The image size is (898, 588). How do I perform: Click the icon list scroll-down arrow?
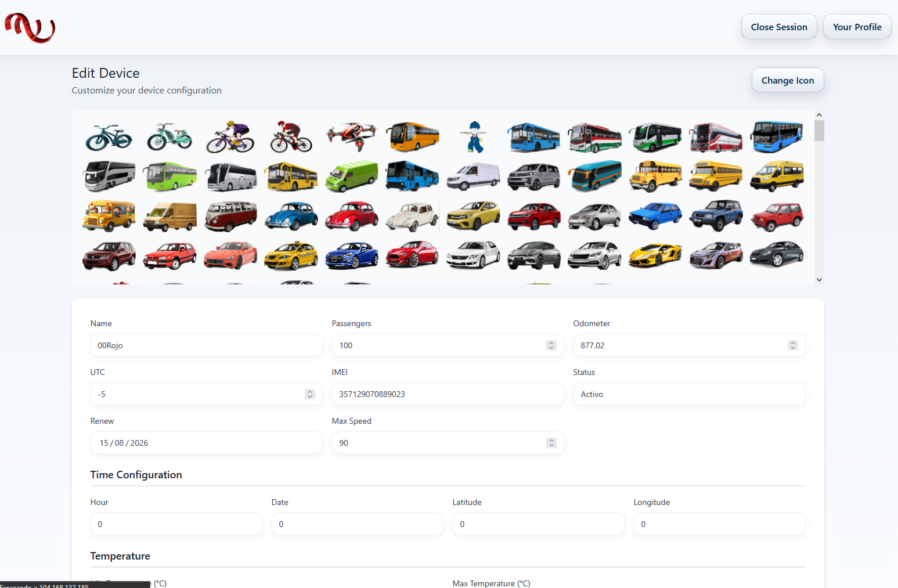(819, 279)
